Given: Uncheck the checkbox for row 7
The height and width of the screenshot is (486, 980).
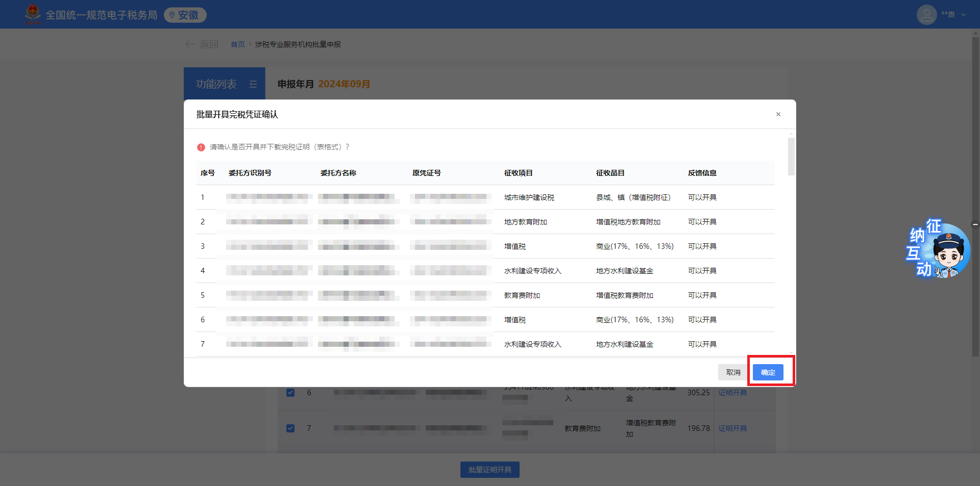Looking at the screenshot, I should [290, 428].
